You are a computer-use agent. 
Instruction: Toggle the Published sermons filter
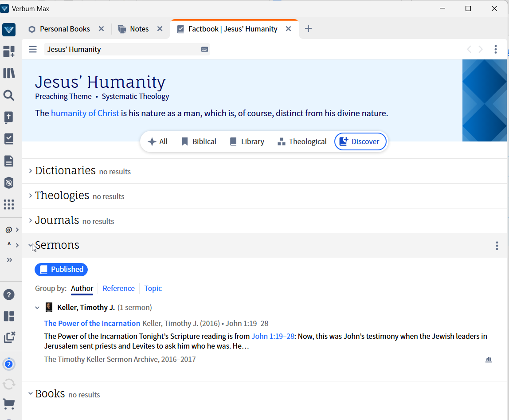click(x=61, y=270)
